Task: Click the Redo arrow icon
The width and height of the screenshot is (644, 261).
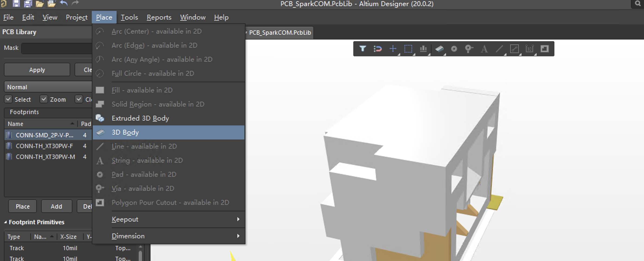Action: (x=75, y=3)
